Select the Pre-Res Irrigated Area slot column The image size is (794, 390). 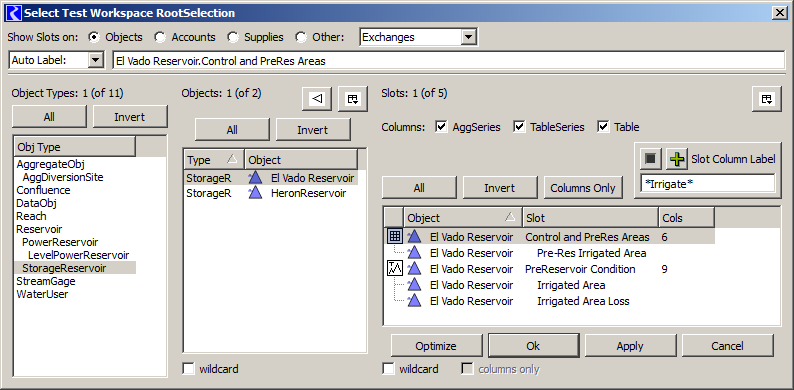[591, 253]
